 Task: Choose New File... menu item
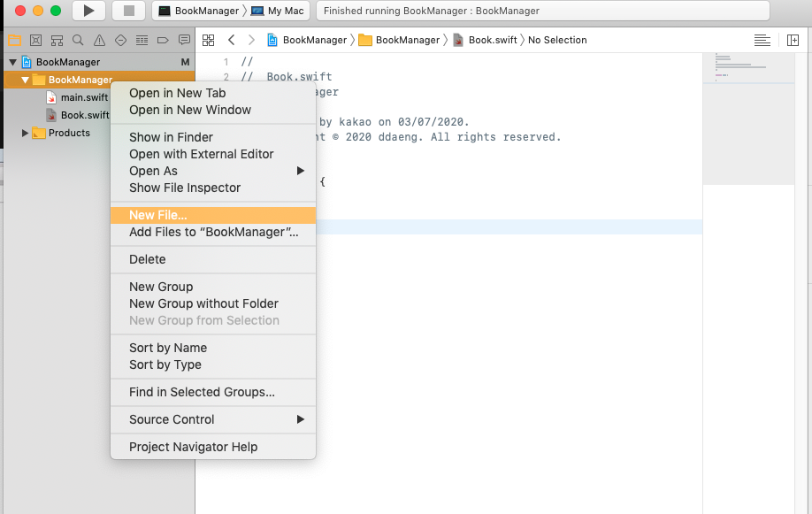click(213, 215)
